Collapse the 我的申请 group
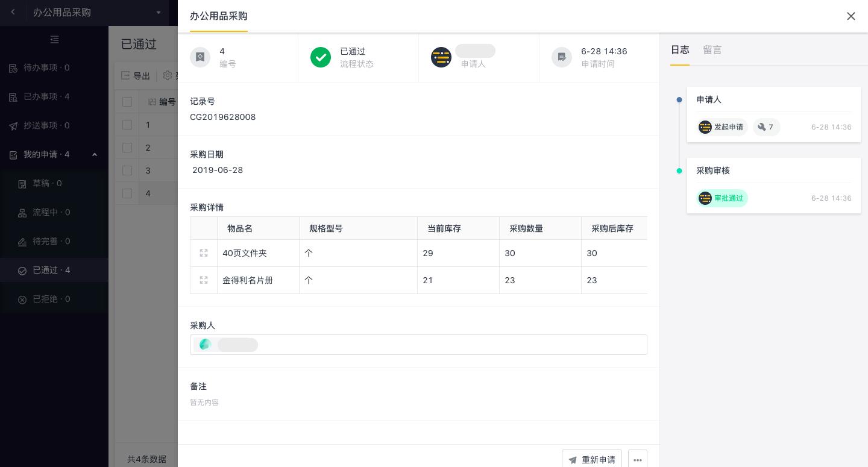Image resolution: width=868 pixels, height=467 pixels. [95, 154]
